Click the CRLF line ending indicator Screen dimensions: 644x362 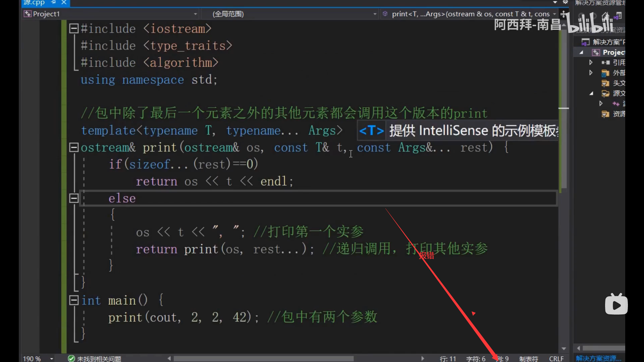tap(556, 358)
